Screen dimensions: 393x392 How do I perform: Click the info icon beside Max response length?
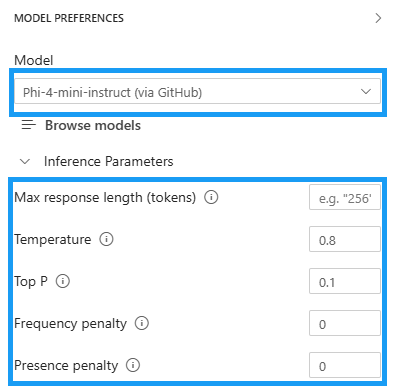(x=211, y=197)
